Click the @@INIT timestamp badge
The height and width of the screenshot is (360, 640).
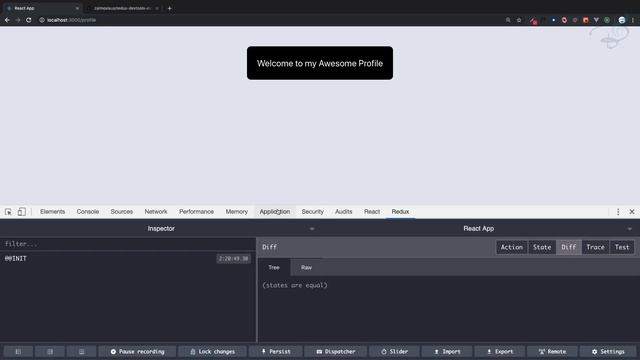pos(233,258)
